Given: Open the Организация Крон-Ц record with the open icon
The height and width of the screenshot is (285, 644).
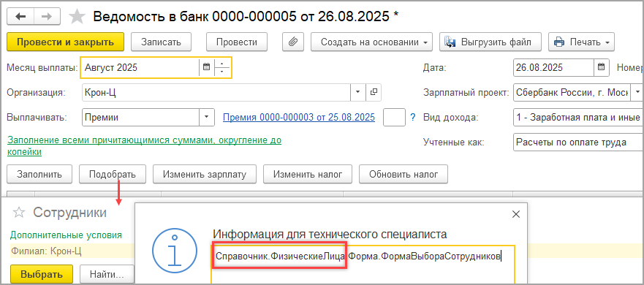Looking at the screenshot, I should pos(374,92).
